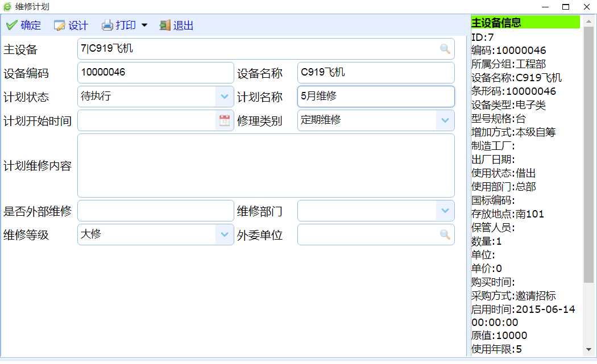
Task: Click the search icon in 主设备 field
Action: [x=445, y=49]
